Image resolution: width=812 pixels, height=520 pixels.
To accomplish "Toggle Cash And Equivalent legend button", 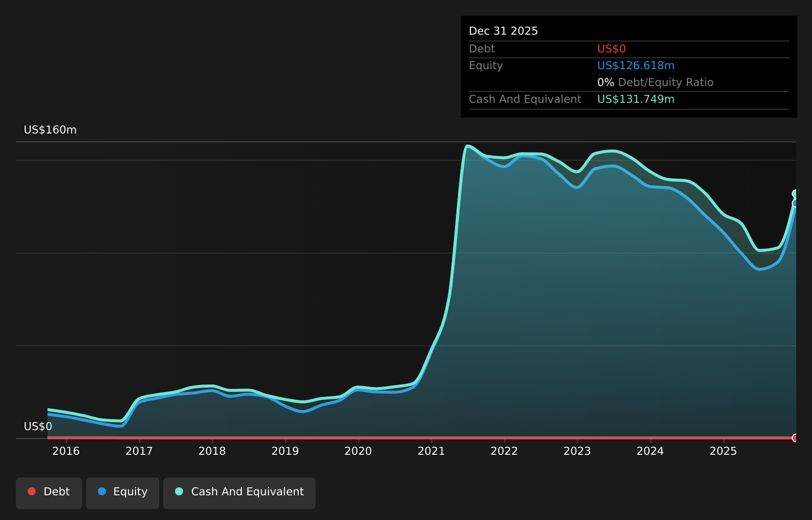I will point(239,493).
